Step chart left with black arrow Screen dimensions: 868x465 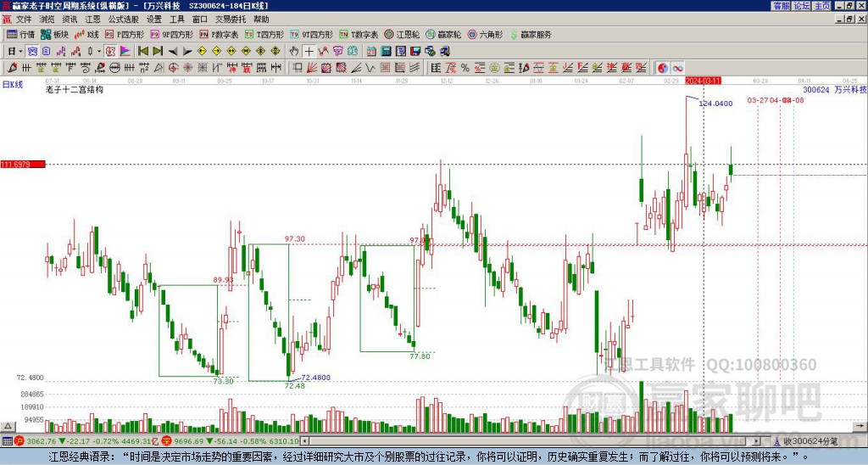pos(172,52)
